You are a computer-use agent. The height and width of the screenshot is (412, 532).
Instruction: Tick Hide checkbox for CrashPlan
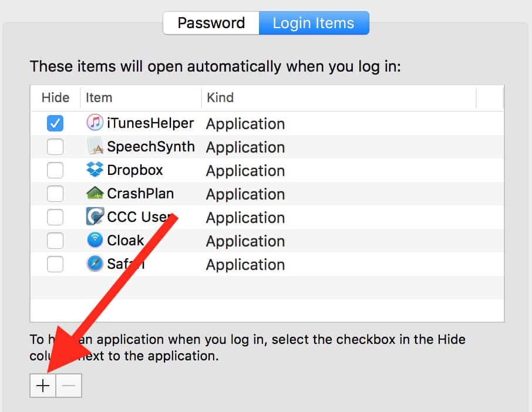55,194
